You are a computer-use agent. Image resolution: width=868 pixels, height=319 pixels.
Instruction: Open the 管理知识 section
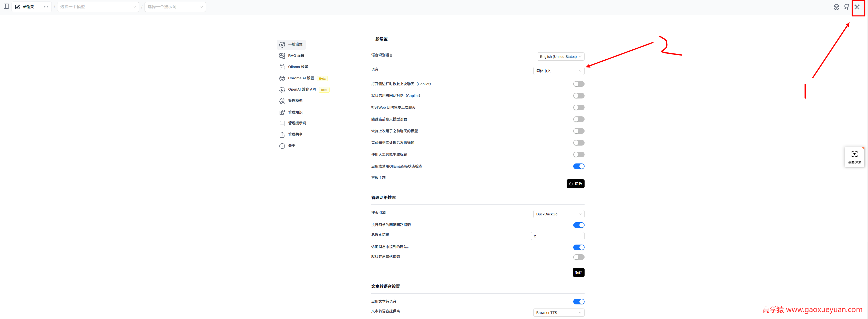(x=295, y=112)
